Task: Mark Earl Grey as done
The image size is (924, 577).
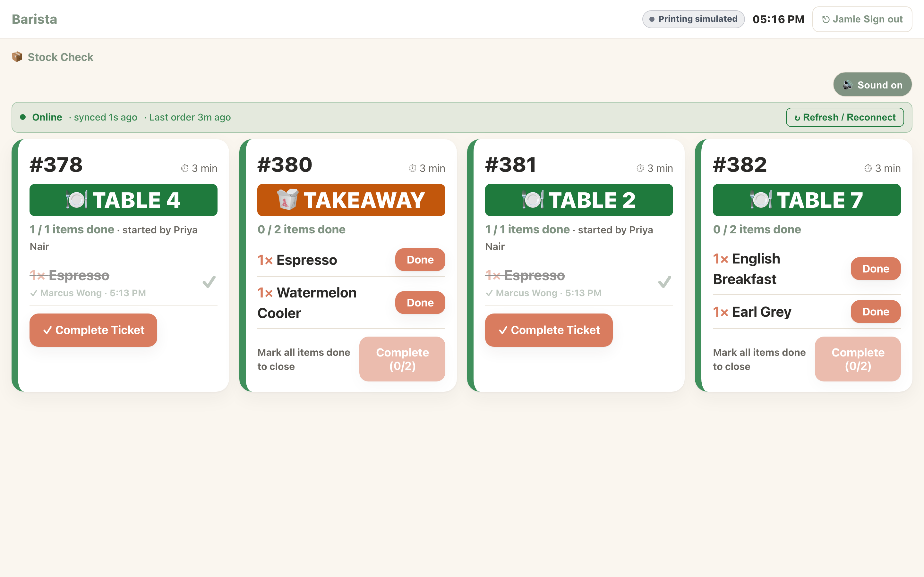Action: point(876,312)
